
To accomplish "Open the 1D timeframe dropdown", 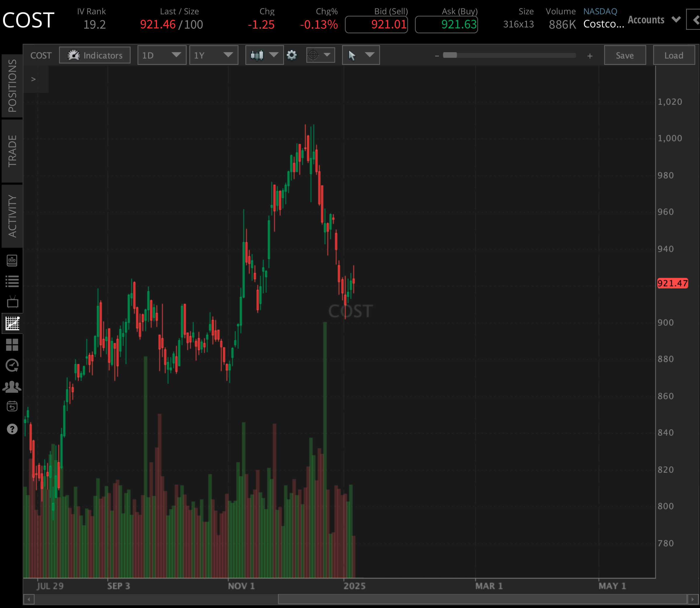I will tap(162, 55).
